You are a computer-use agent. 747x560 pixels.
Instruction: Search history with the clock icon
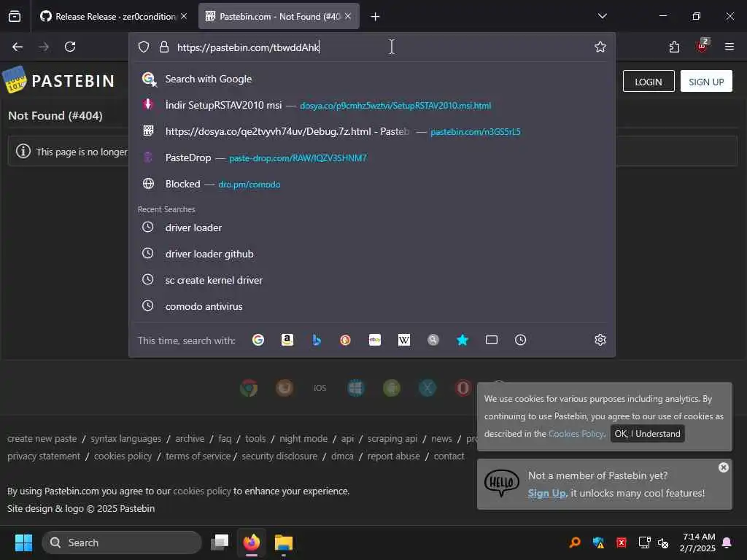click(x=521, y=340)
